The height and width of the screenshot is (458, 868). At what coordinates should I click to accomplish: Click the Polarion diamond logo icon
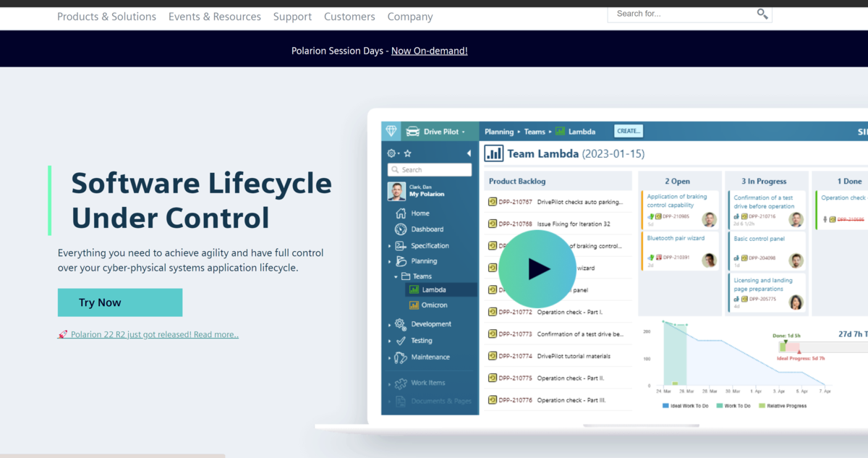coord(391,131)
